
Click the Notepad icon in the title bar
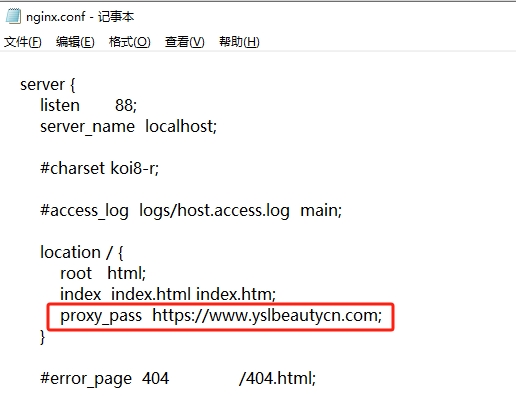(13, 16)
